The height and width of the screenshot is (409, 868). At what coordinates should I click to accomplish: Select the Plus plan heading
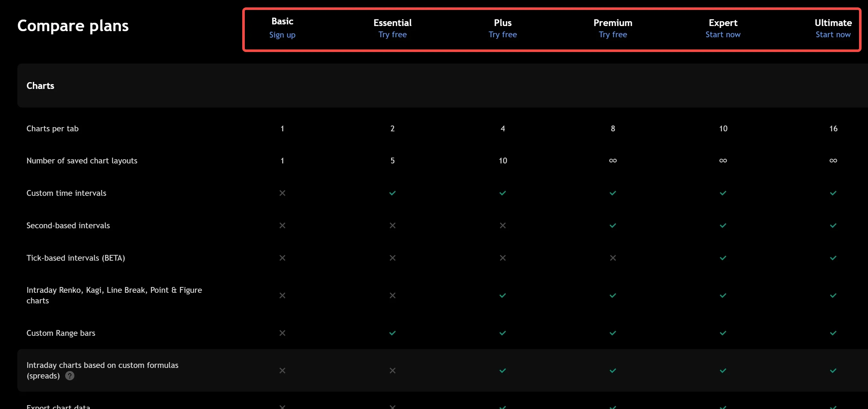[x=502, y=22]
